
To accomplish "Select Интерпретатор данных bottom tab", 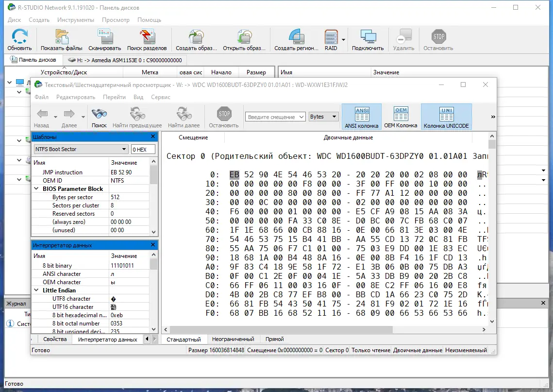I will (108, 340).
